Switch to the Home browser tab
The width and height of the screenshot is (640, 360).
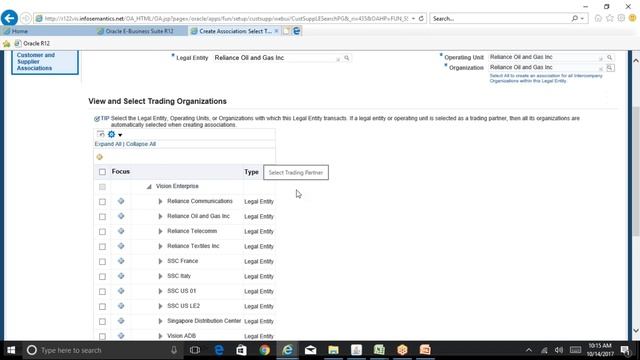[x=48, y=31]
